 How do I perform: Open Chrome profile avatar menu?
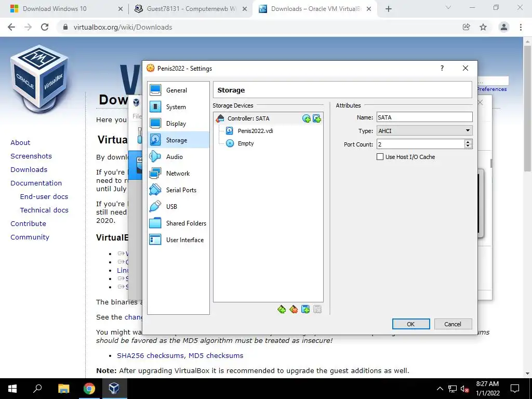[504, 27]
